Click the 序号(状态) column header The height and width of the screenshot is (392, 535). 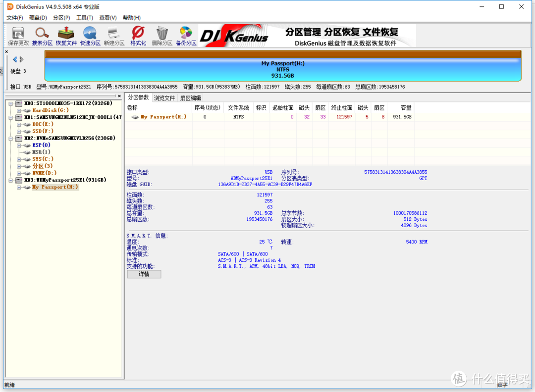point(208,108)
